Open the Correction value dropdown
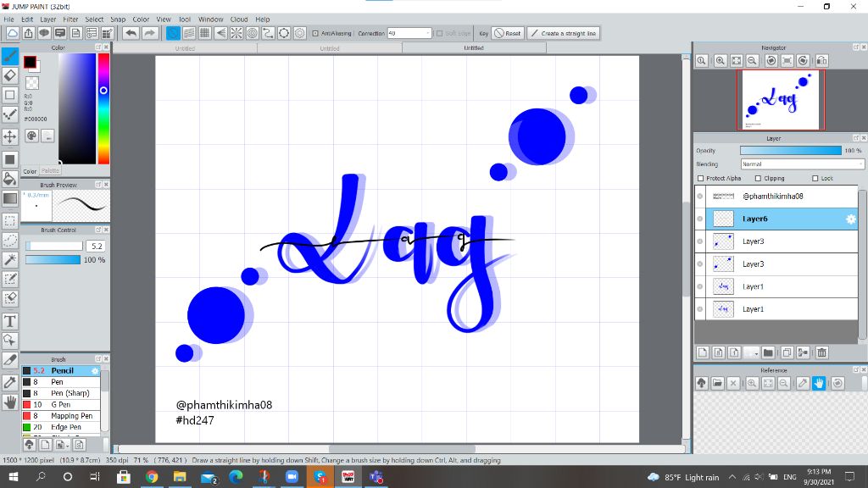The height and width of the screenshot is (488, 868). 427,33
